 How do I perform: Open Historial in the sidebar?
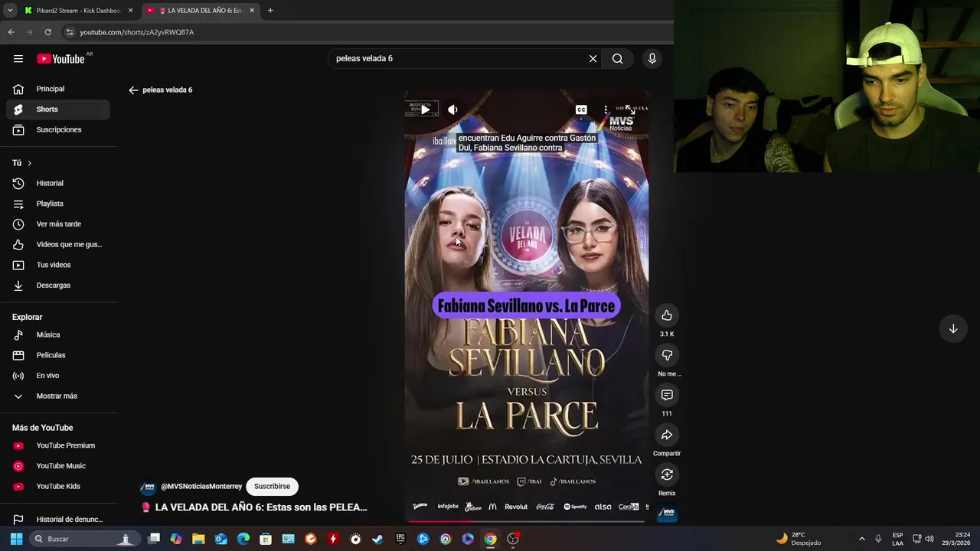coord(58,183)
